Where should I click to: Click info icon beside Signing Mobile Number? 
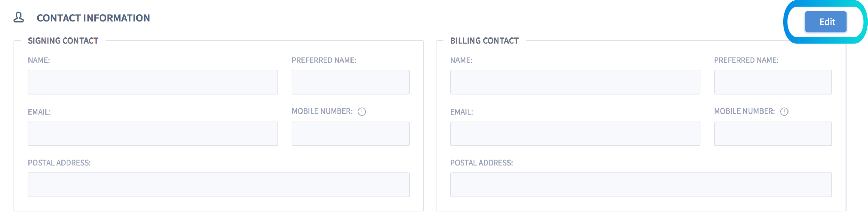click(x=362, y=112)
